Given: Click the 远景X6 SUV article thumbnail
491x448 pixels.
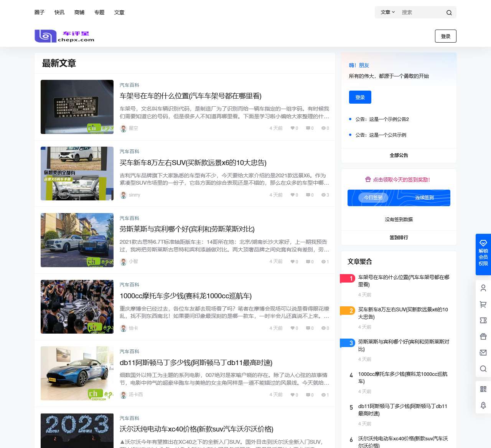Looking at the screenshot, I should (x=77, y=174).
